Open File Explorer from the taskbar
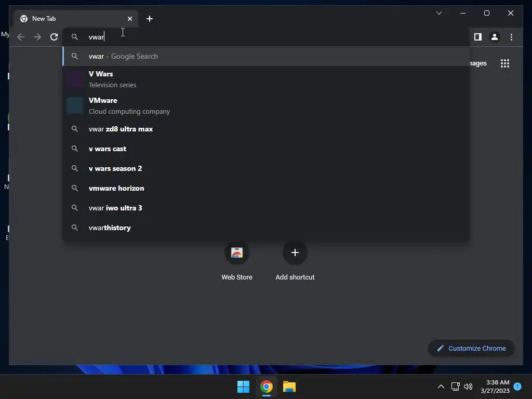 point(289,387)
